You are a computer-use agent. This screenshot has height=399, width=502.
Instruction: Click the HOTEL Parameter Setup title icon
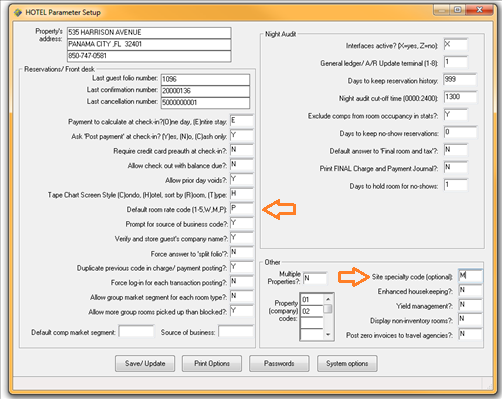click(x=17, y=12)
